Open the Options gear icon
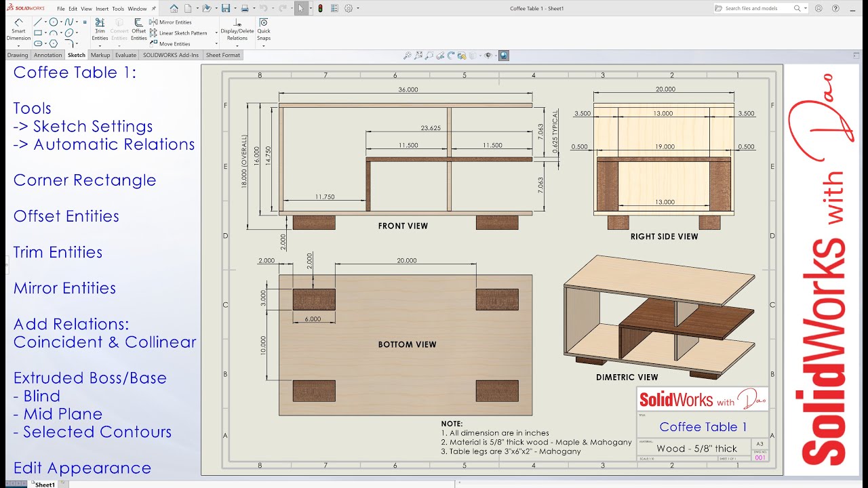This screenshot has width=868, height=488. (x=349, y=8)
